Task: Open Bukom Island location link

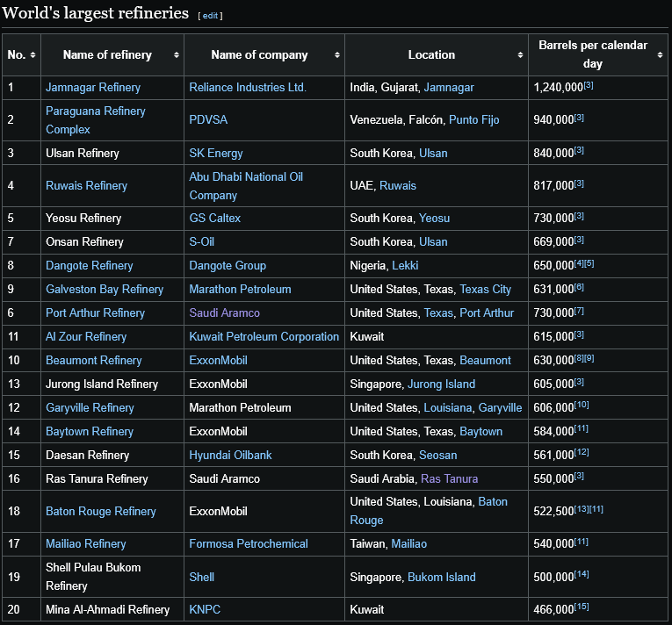Action: [442, 577]
